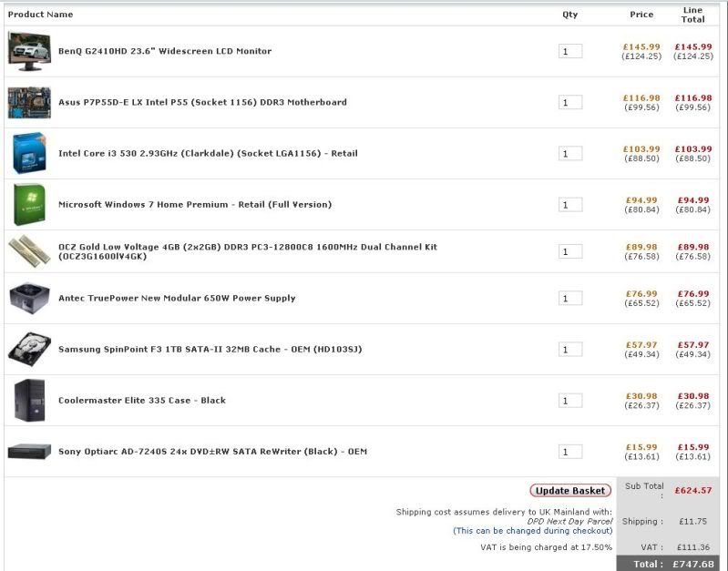728x571 pixels.
Task: Click the Total value £747.68
Action: (693, 564)
